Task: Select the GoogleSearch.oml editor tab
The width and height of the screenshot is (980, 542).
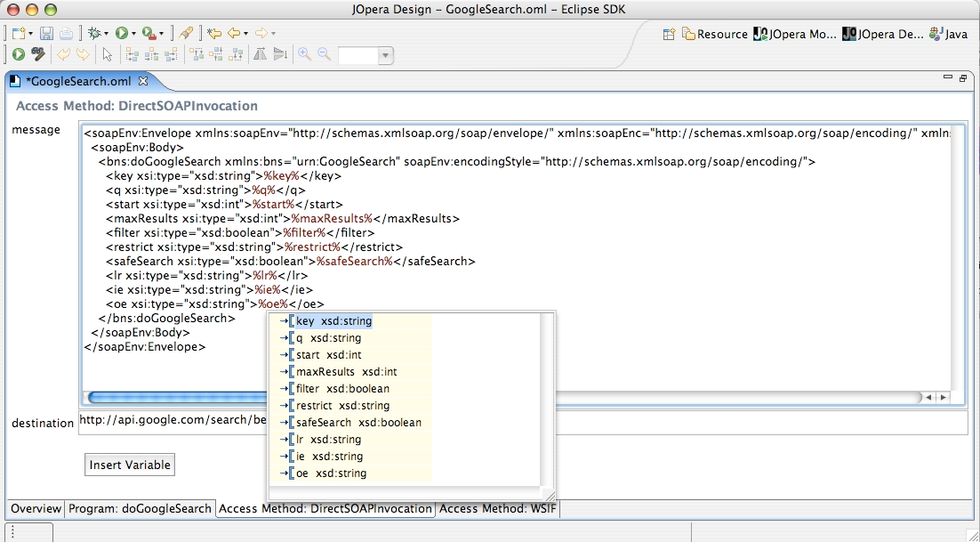Action: coord(78,82)
